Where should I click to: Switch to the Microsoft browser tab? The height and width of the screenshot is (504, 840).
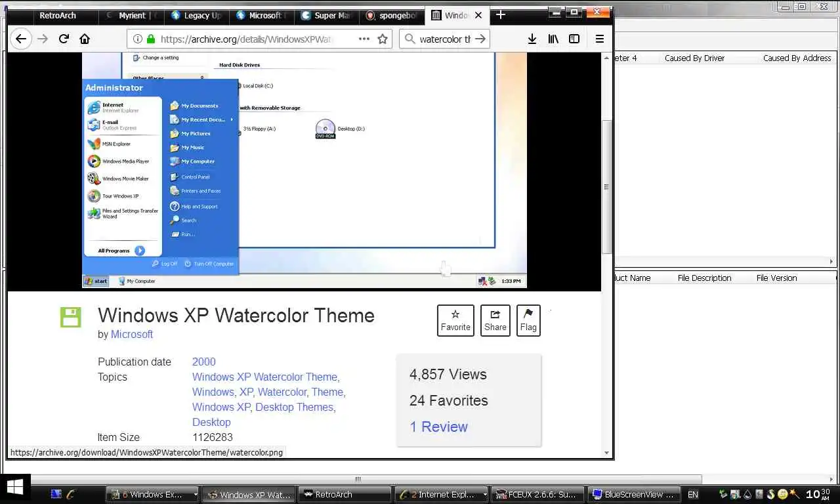point(260,15)
